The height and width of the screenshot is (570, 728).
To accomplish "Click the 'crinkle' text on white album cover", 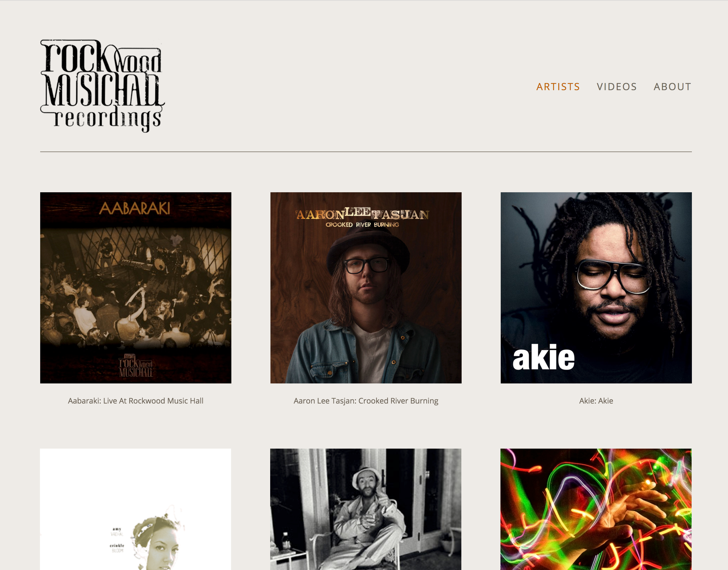I will (x=117, y=545).
